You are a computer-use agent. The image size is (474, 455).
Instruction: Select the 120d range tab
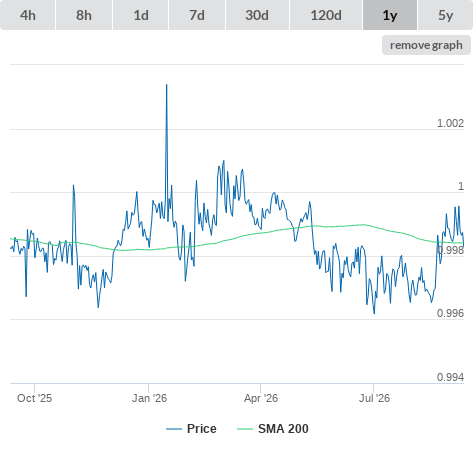[326, 15]
